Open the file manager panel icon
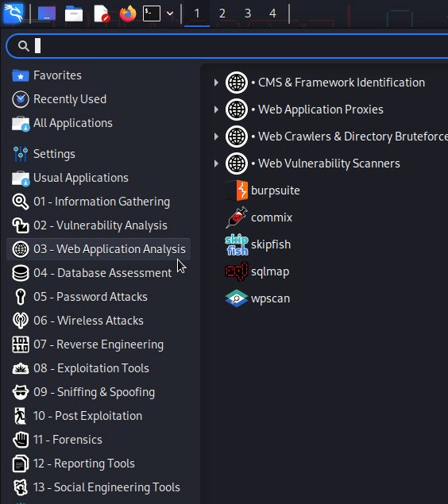The image size is (448, 504). pos(74,13)
